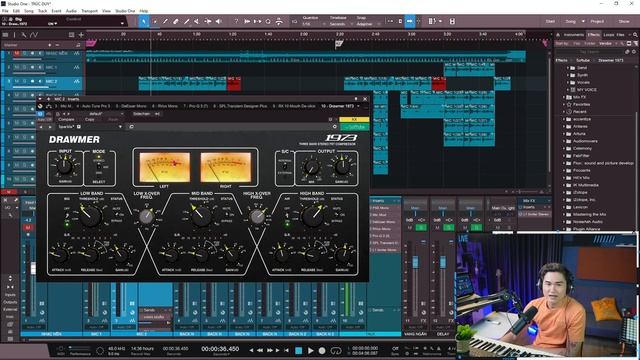
Task: Click the question mark help icon
Action: (x=236, y=21)
